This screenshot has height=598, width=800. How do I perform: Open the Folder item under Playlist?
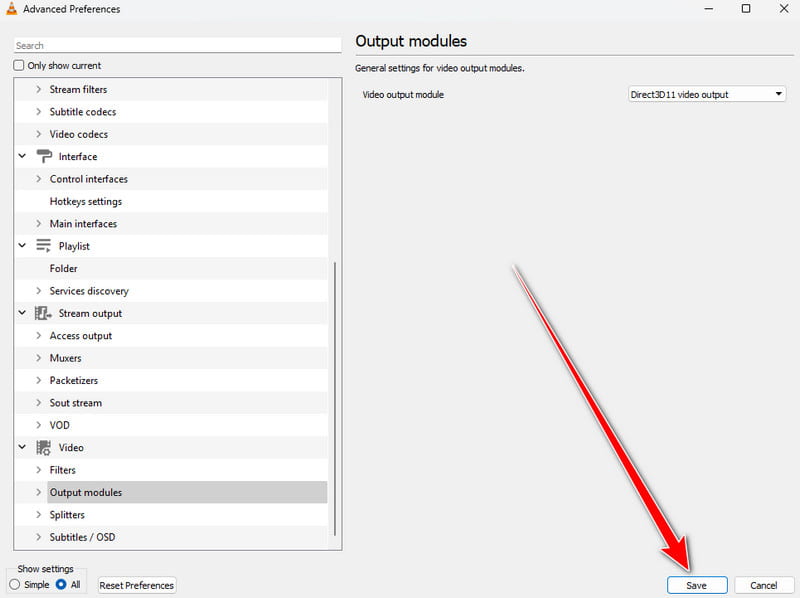(x=63, y=268)
